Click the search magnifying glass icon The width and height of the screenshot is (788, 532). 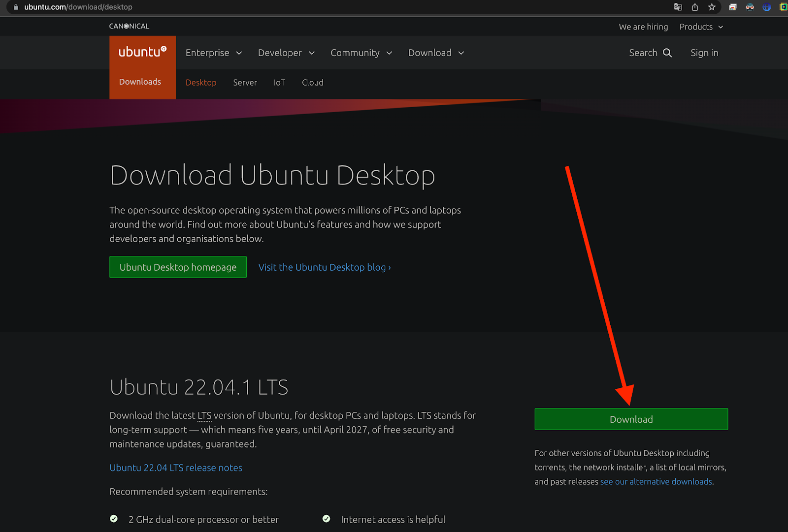point(667,53)
